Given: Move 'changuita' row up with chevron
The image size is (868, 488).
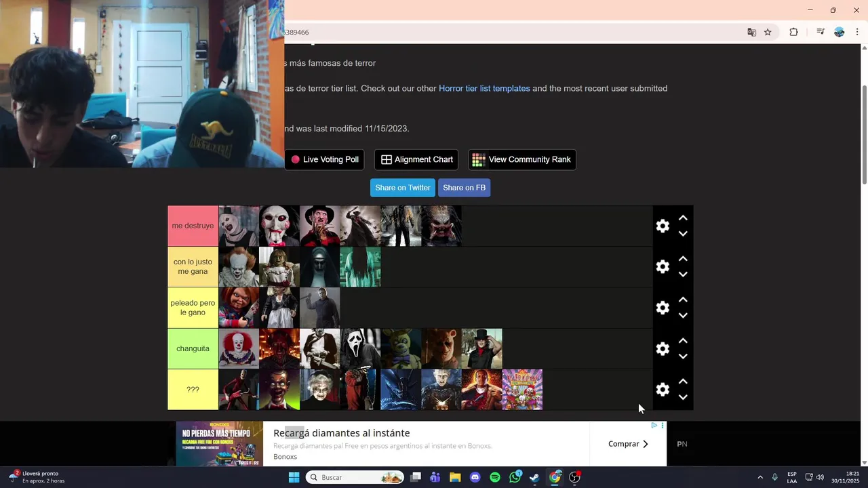Looking at the screenshot, I should tap(683, 341).
